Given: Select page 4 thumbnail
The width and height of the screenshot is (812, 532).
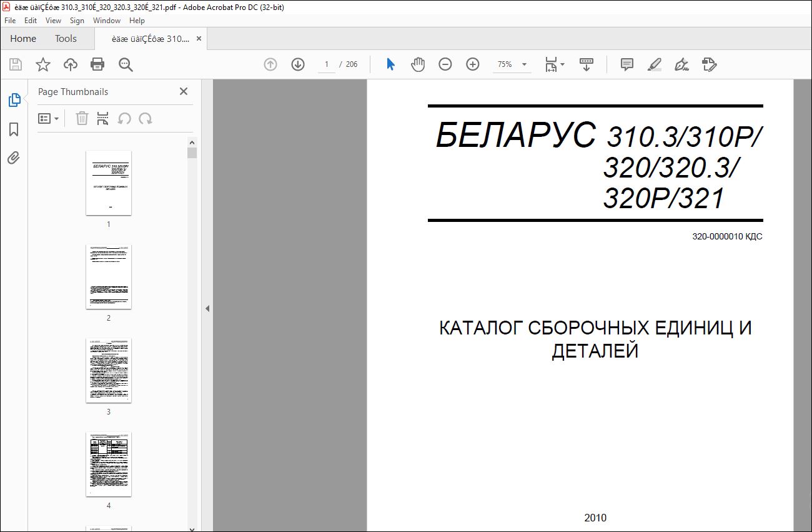Looking at the screenshot, I should tap(109, 464).
